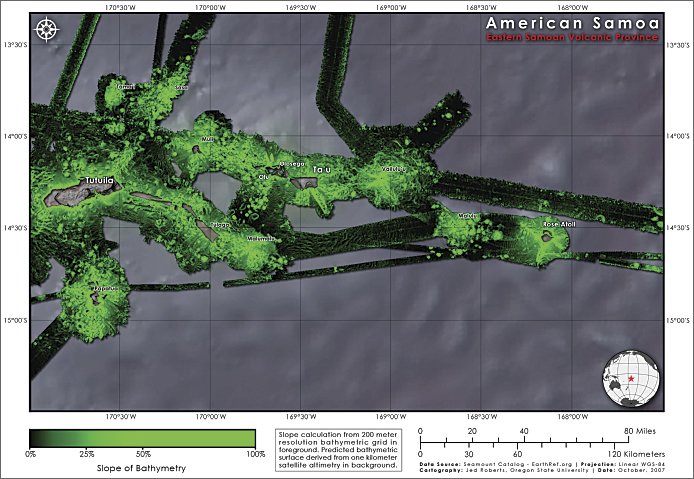Click the Olosega label
The image size is (694, 479).
tap(292, 164)
